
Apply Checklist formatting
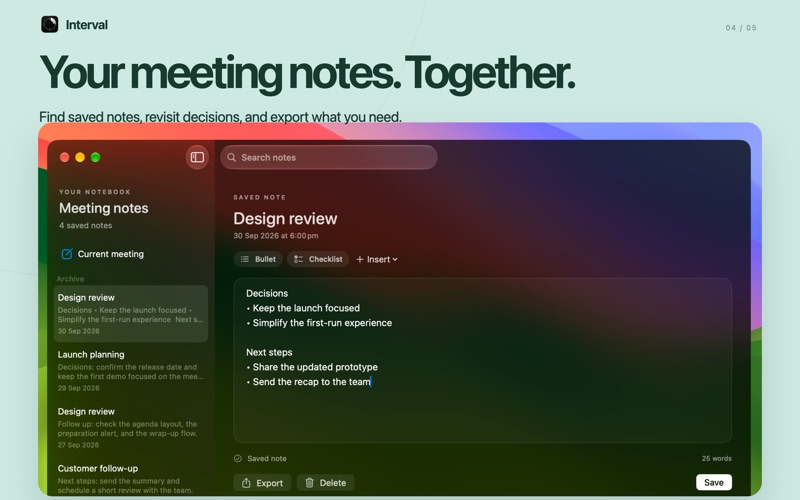[x=318, y=259]
